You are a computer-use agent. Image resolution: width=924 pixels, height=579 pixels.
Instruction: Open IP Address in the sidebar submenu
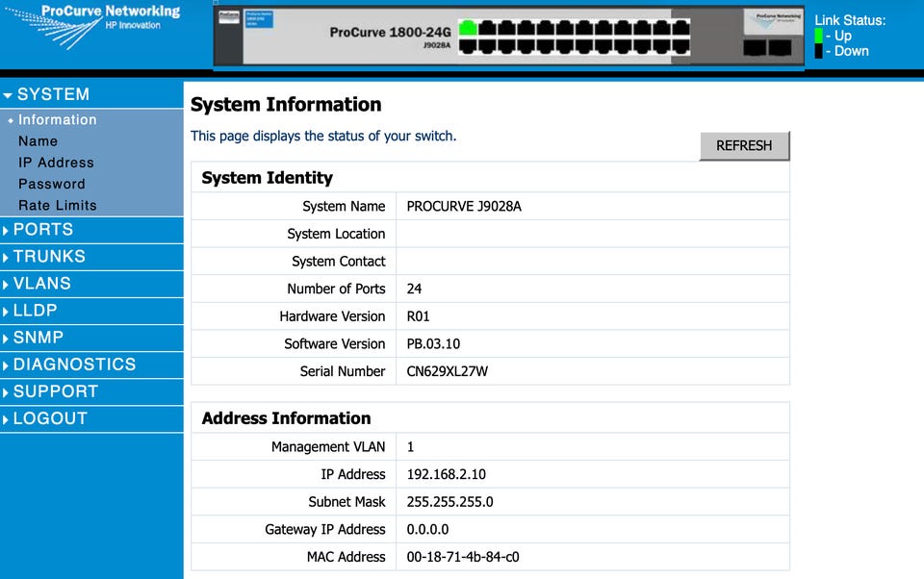(x=56, y=163)
